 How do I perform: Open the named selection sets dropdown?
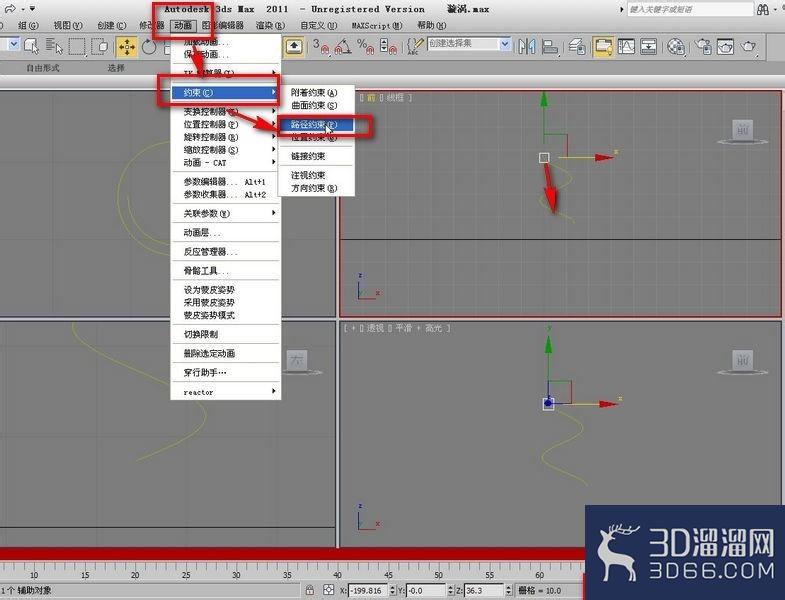point(505,44)
